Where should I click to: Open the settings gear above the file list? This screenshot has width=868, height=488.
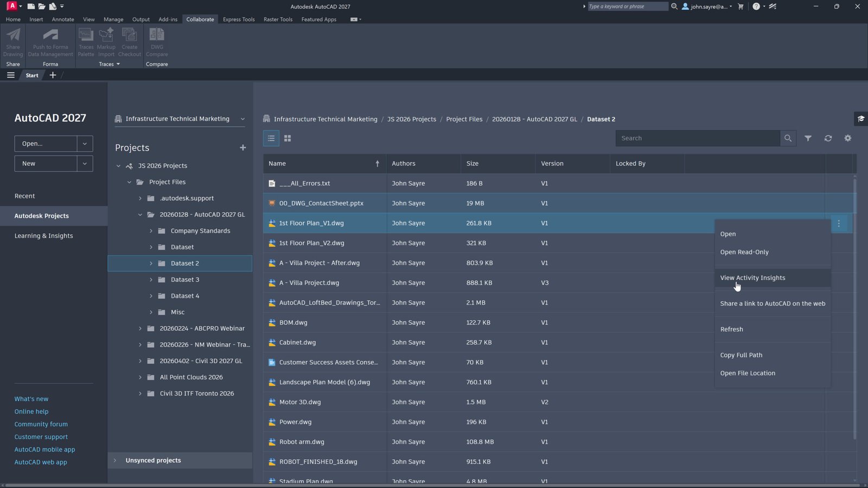point(847,138)
